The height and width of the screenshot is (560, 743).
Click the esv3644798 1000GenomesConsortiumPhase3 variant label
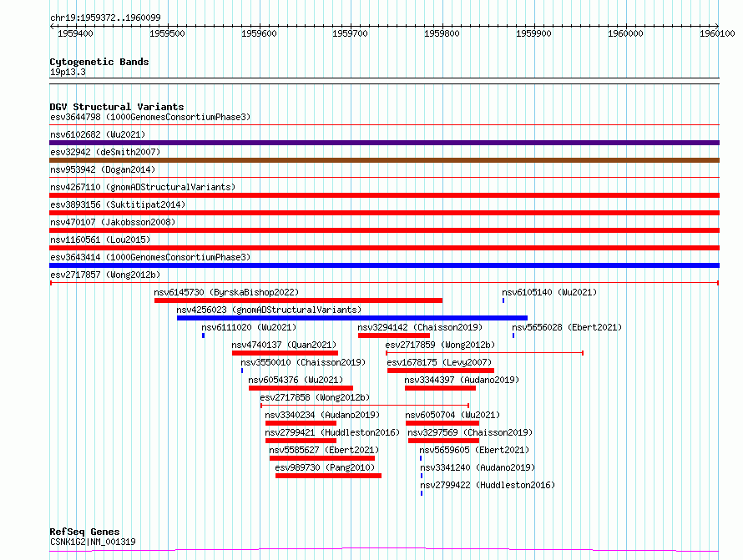click(150, 117)
